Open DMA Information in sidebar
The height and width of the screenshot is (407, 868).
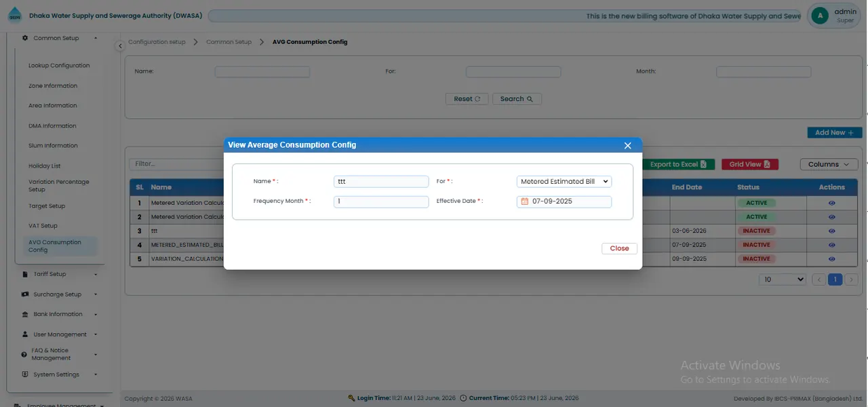click(52, 126)
